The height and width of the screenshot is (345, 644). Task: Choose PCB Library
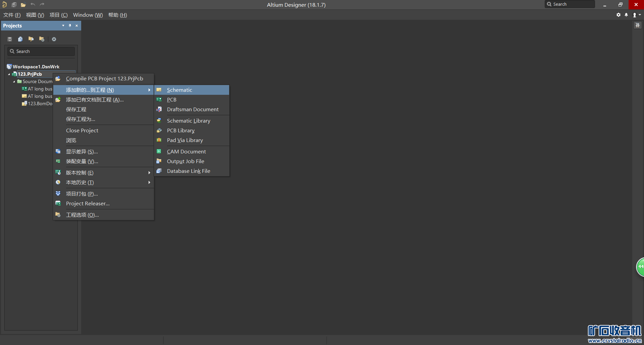click(x=192, y=130)
